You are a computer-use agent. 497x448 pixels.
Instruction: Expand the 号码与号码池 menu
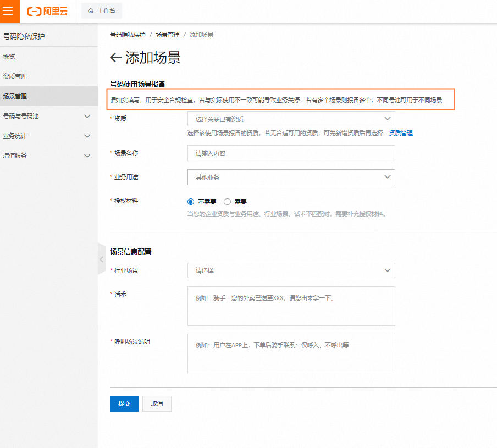click(49, 116)
